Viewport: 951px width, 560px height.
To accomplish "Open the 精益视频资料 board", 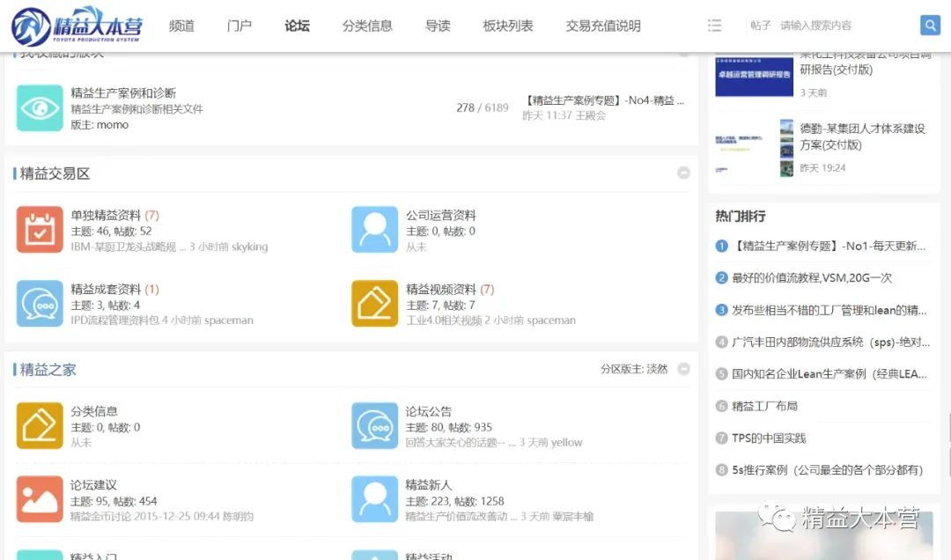I will point(441,290).
